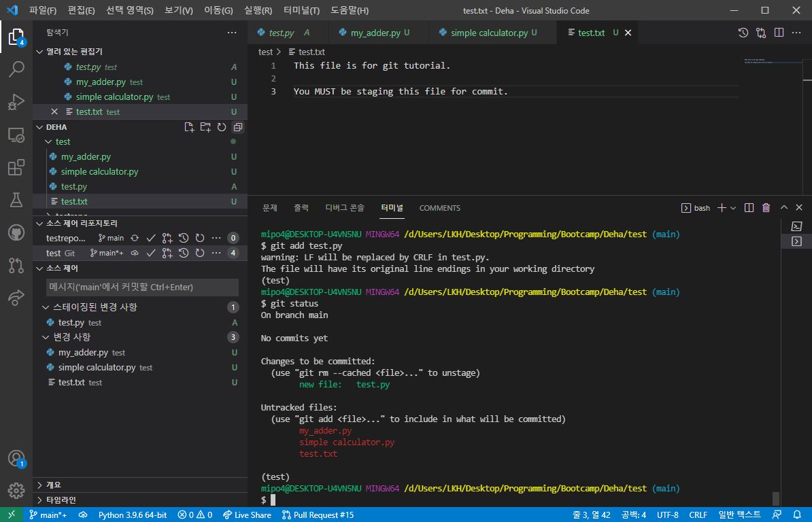Open Run and Debug view
The image size is (812, 522).
pos(16,102)
